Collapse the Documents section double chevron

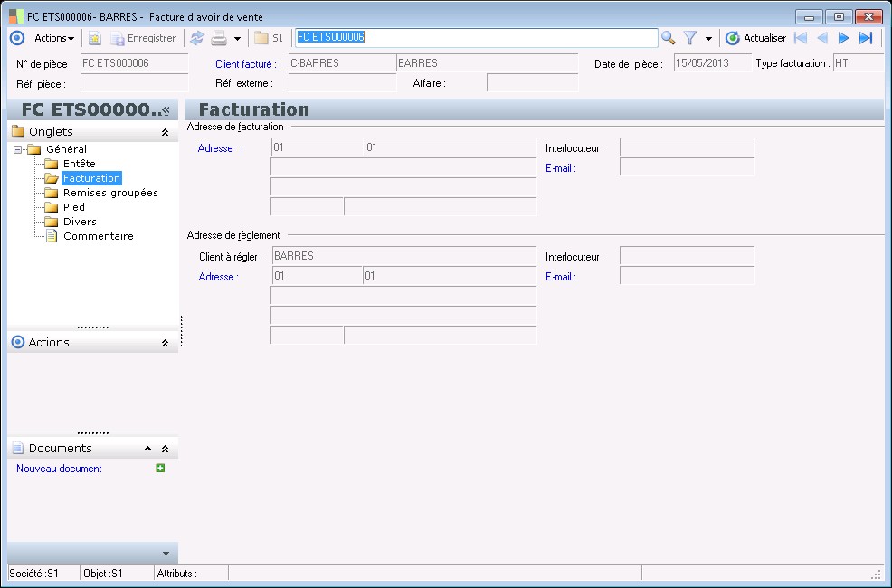tap(165, 449)
